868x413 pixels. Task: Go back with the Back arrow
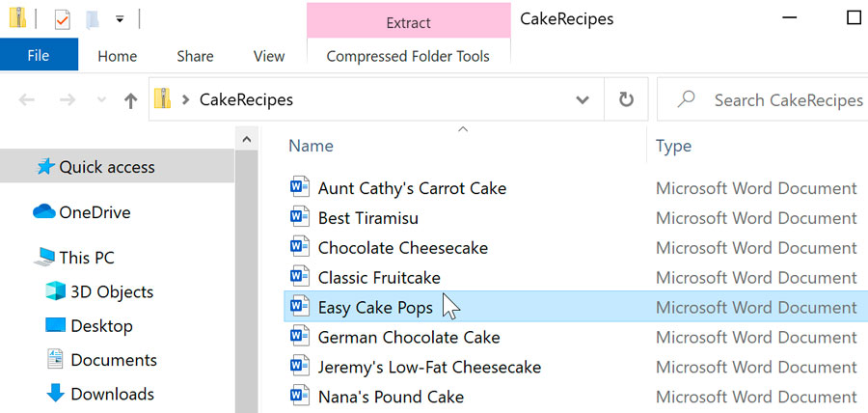point(27,100)
